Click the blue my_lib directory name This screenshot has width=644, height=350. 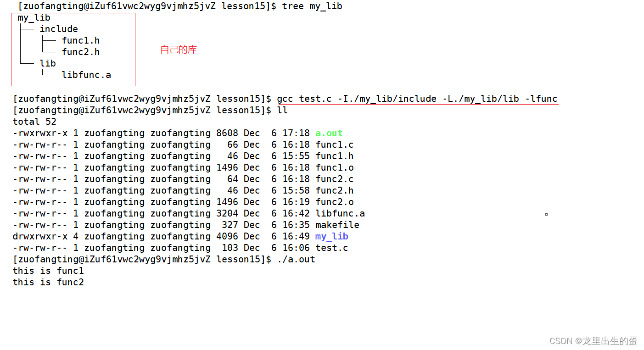[x=332, y=237]
